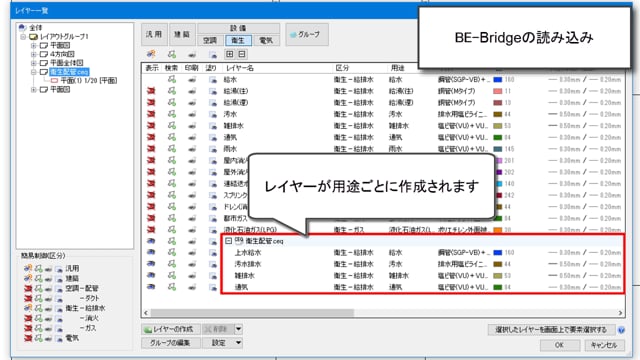Select the 衛生 tab
The width and height of the screenshot is (640, 360).
[x=238, y=40]
